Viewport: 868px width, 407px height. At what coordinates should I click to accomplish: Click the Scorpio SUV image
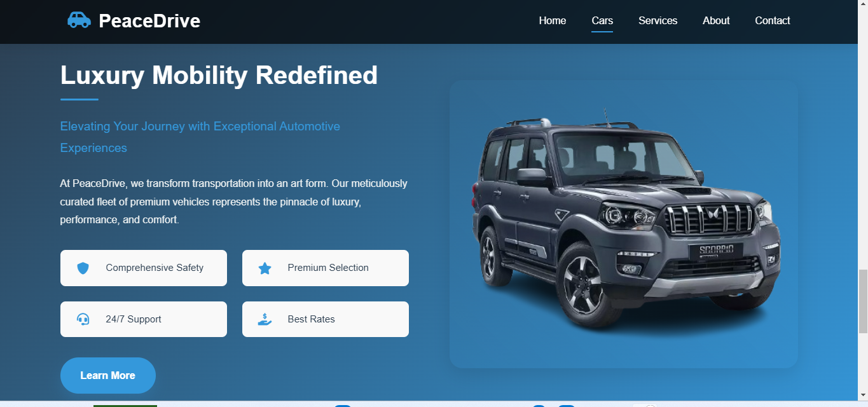click(624, 224)
